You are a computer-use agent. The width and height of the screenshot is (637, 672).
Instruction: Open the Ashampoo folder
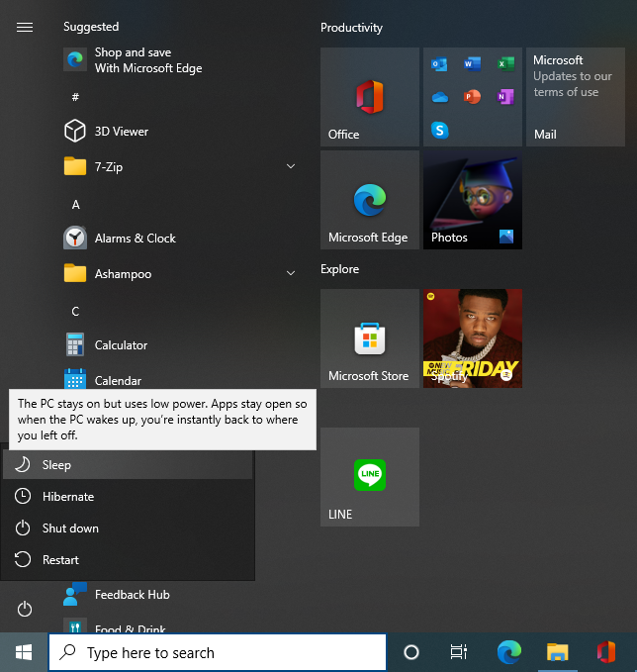(x=180, y=274)
